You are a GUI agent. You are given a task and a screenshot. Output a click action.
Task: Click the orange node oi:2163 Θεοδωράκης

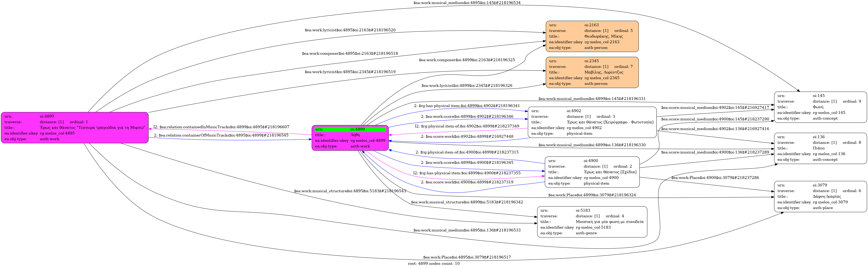(592, 36)
